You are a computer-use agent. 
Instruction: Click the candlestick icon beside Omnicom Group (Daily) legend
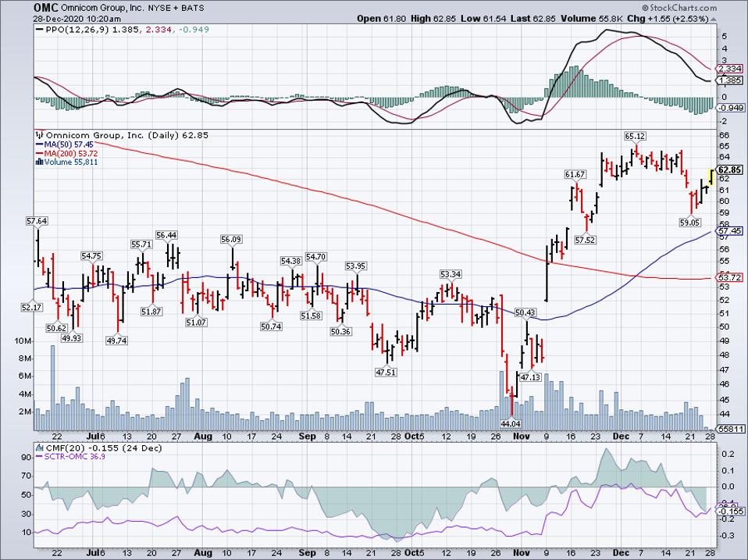(40, 135)
